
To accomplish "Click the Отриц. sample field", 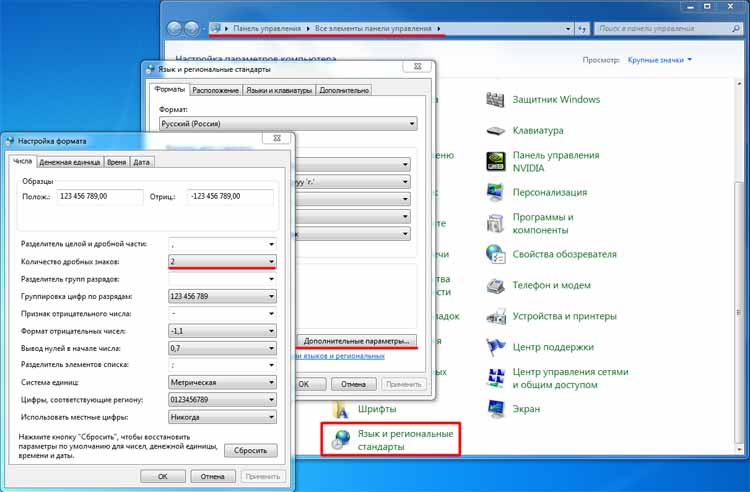I will [231, 197].
